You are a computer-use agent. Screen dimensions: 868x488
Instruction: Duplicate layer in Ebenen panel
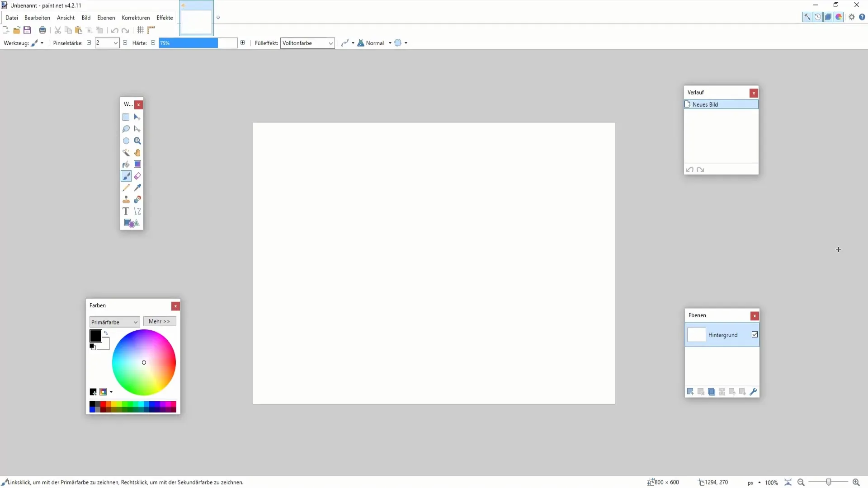(x=712, y=392)
